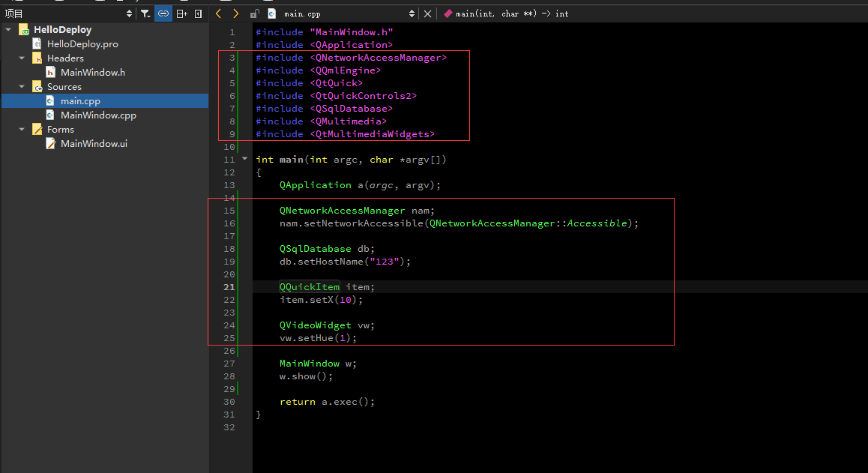Click line number 32 in the gutter
This screenshot has width=868, height=473.
[x=229, y=427]
